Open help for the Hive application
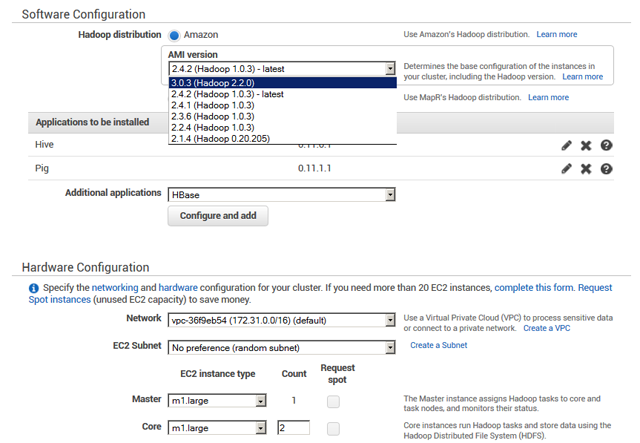Image resolution: width=640 pixels, height=443 pixels. point(606,145)
